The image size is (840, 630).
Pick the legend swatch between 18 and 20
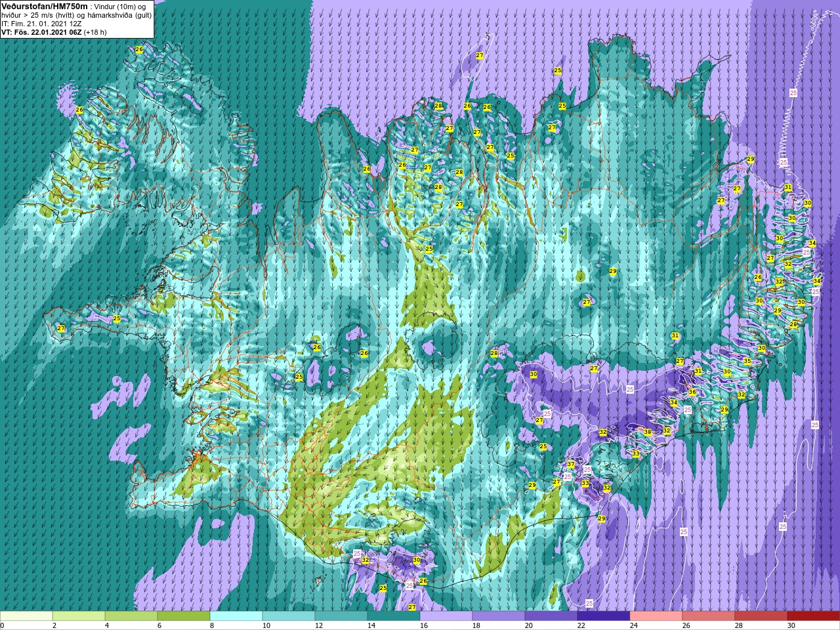(x=499, y=617)
